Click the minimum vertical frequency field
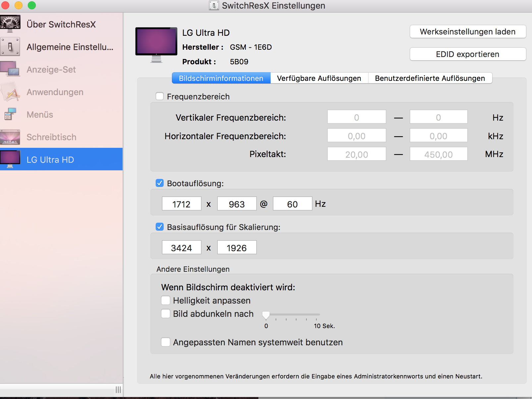The height and width of the screenshot is (399, 532). pos(357,117)
